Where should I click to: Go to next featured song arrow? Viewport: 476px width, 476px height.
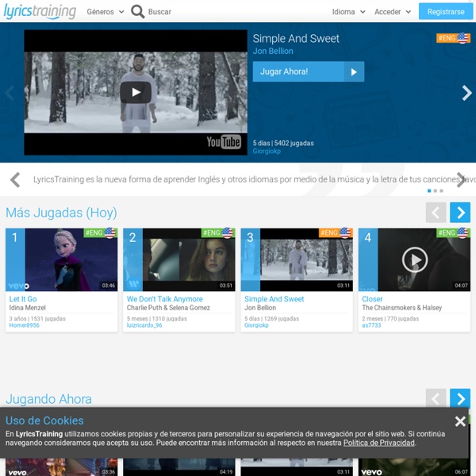[x=466, y=93]
